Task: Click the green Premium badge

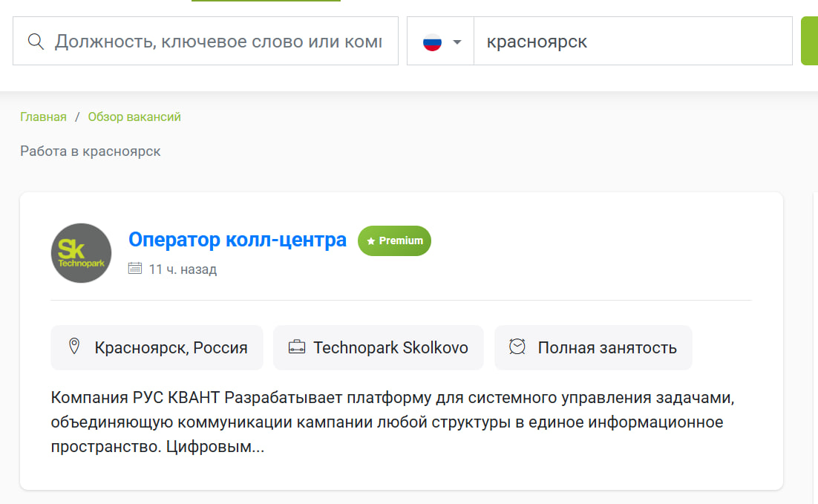Action: tap(394, 240)
